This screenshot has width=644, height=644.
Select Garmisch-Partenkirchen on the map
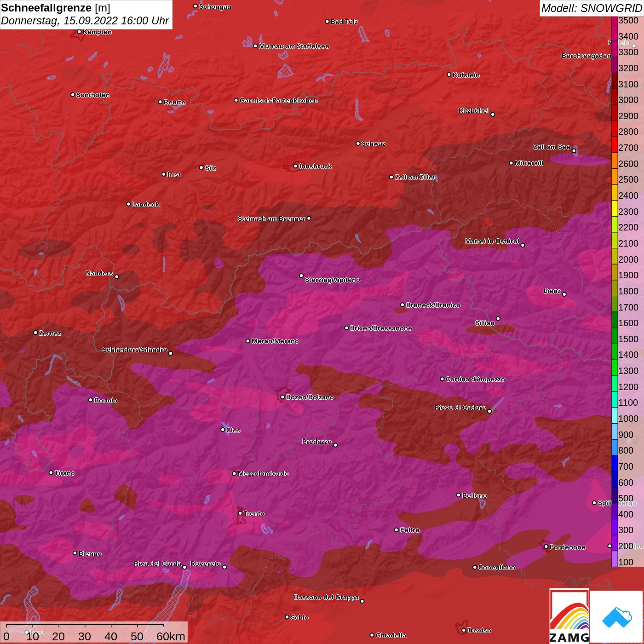(278, 100)
